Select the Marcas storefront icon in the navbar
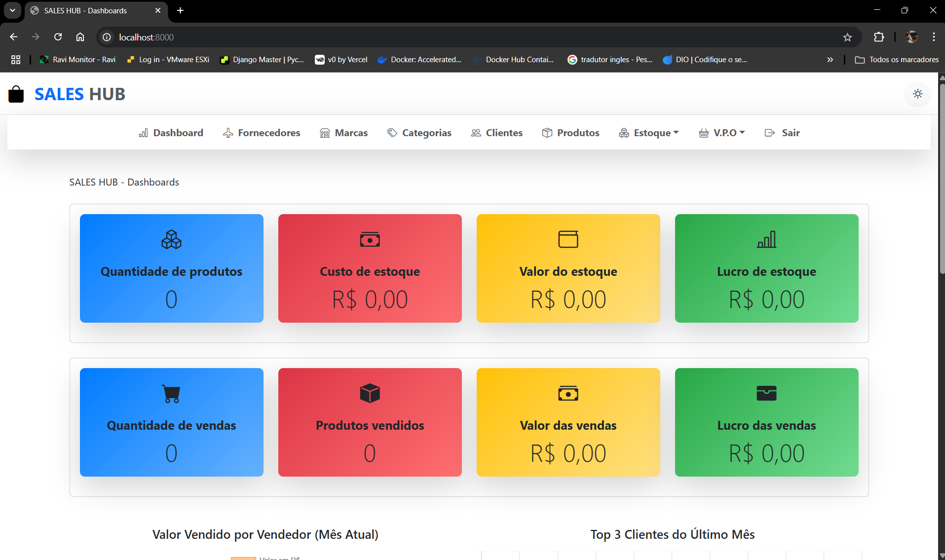This screenshot has width=945, height=560. tap(324, 132)
